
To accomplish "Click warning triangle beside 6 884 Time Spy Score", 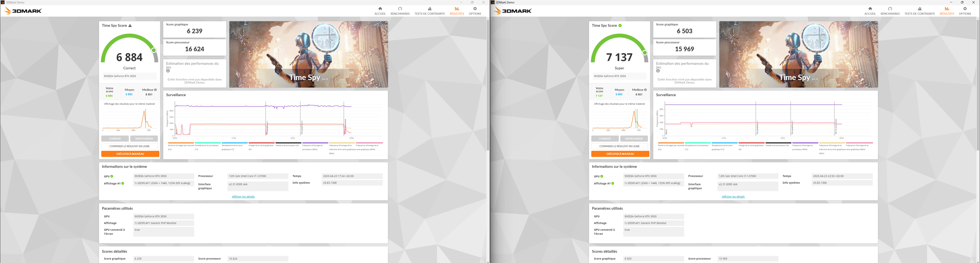I will click(130, 26).
